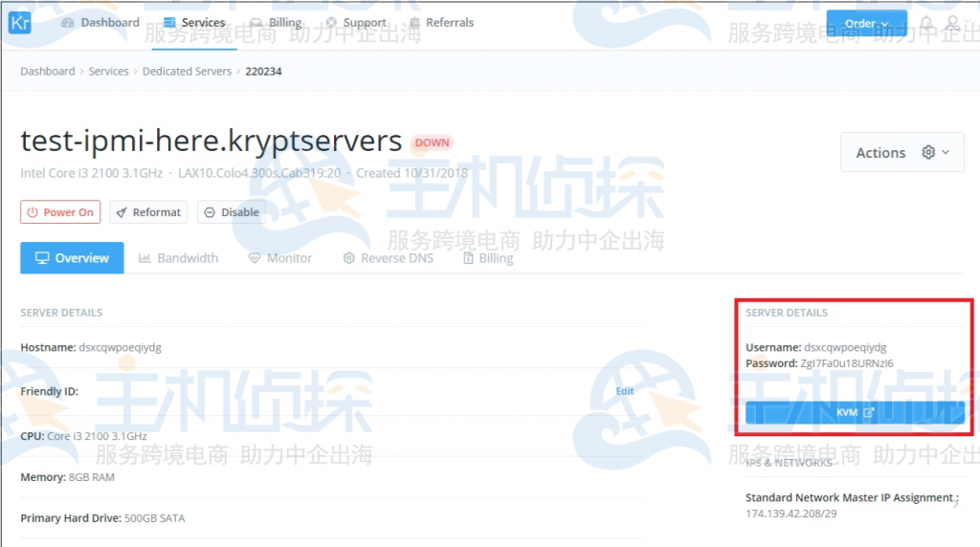Viewport: 980px width, 547px height.
Task: Open notifications bell icon
Action: coord(926,24)
